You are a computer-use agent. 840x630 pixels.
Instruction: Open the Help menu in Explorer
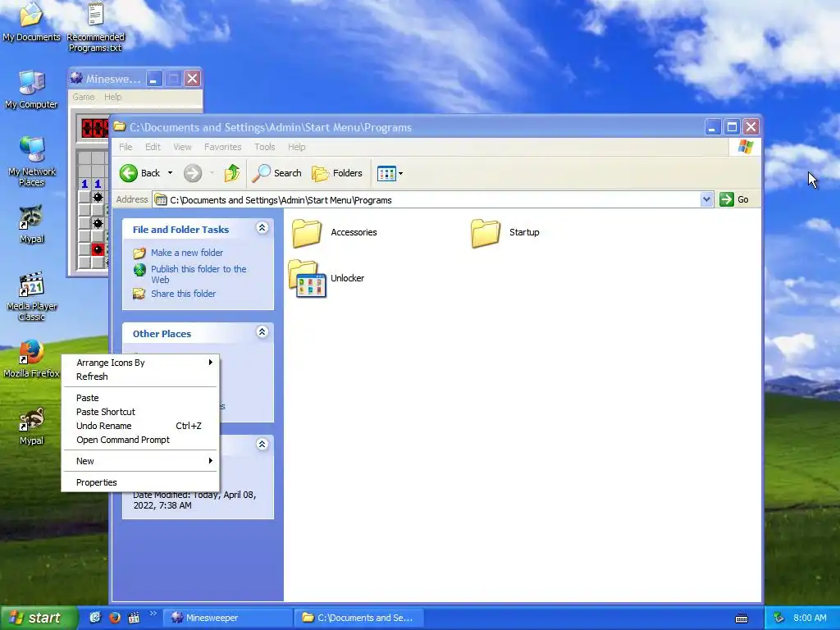(x=296, y=147)
